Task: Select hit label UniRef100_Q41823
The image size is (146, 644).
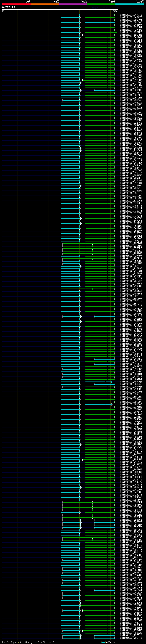Action: [x=131, y=580]
